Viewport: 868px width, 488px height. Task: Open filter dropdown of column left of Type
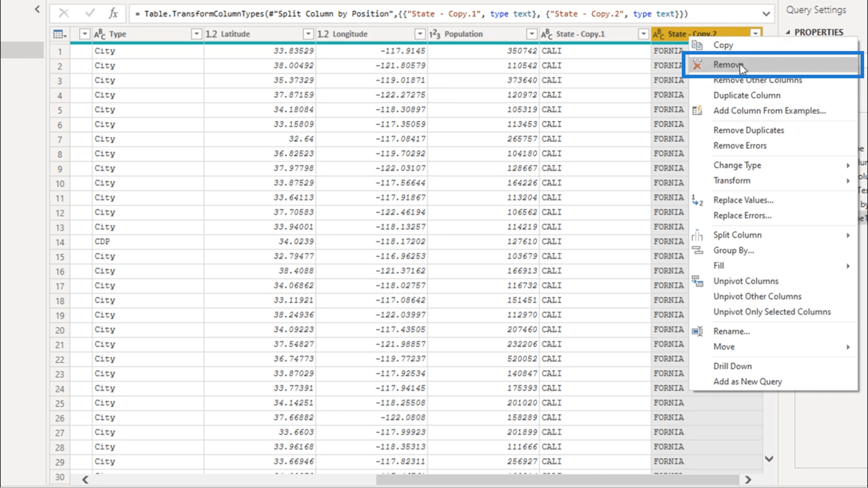pos(85,34)
